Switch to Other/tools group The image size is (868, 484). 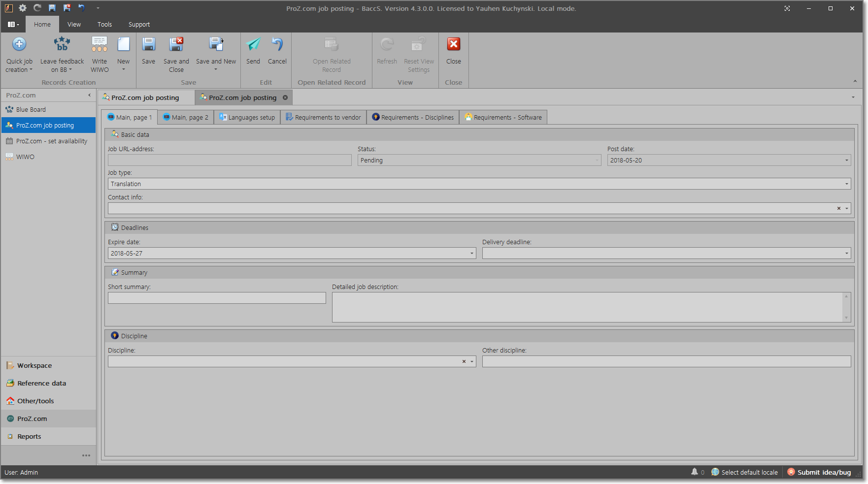[x=48, y=401]
